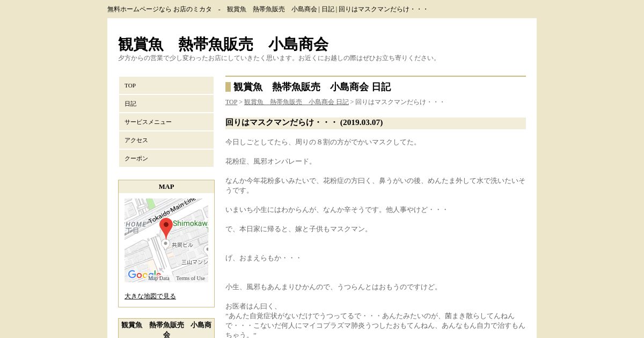Click the line starting で、本日家に帰ると

[298, 229]
